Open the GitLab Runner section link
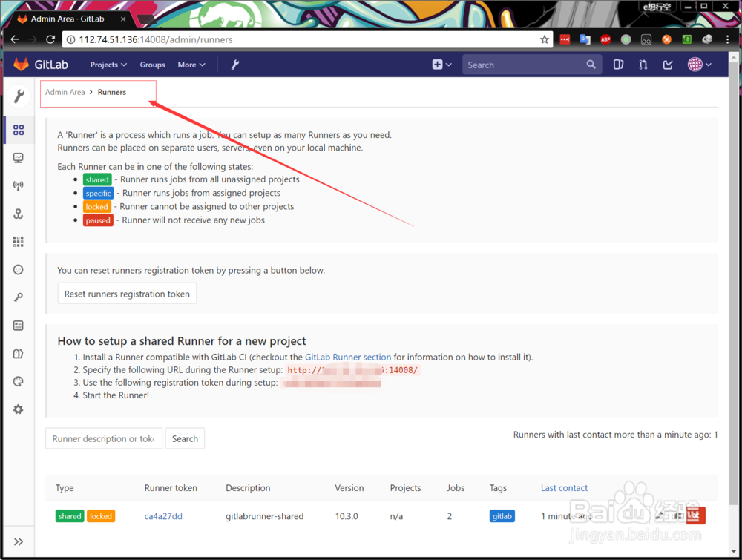 coord(348,357)
